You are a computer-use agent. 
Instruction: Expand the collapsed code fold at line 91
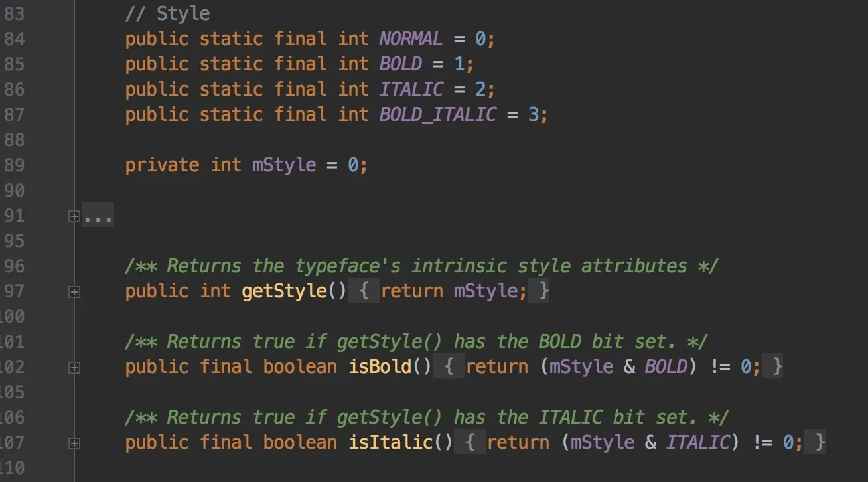click(x=74, y=215)
